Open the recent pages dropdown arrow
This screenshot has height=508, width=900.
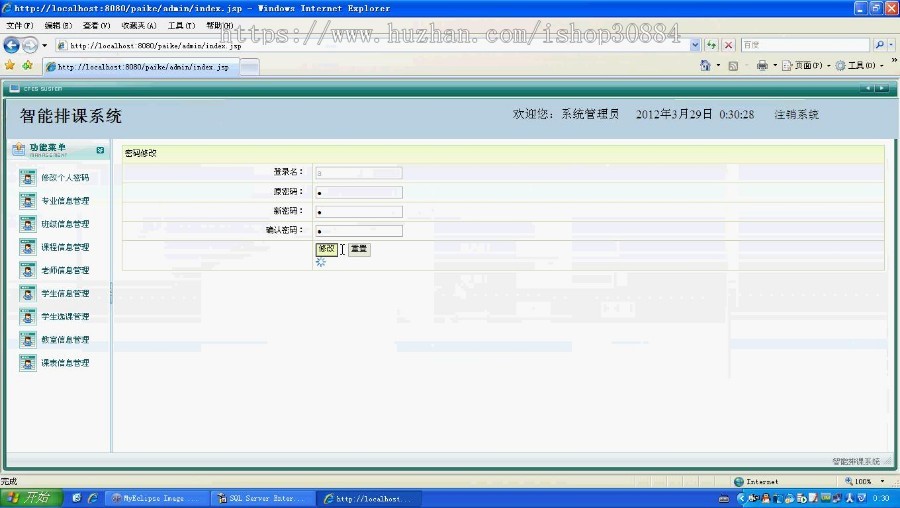[x=44, y=45]
